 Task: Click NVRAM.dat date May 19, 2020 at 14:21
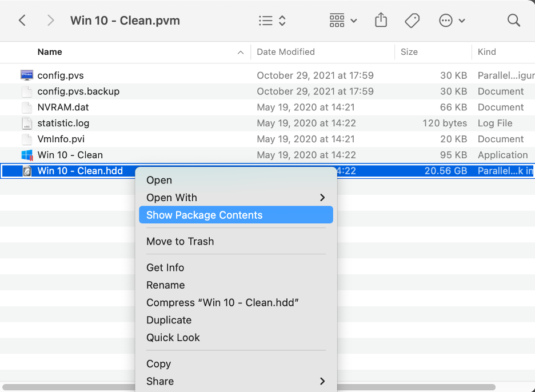[x=306, y=107]
